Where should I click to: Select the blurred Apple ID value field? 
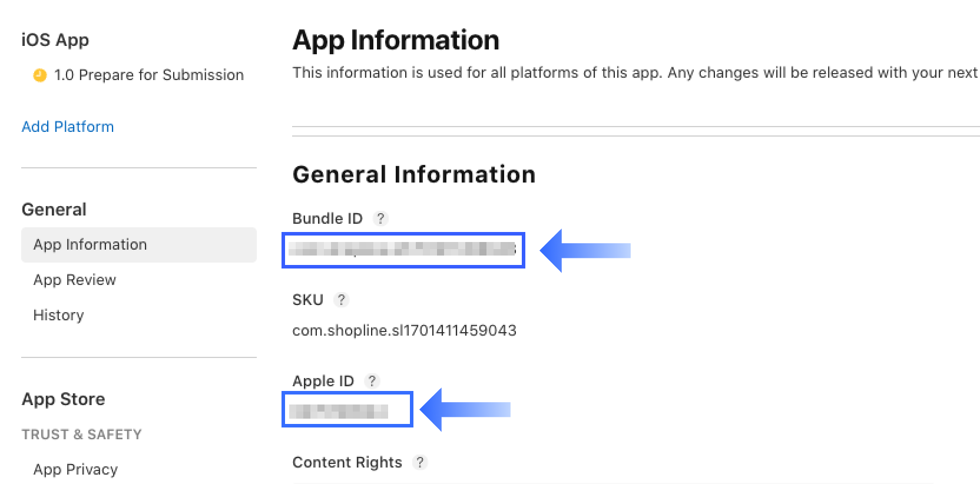pos(347,408)
